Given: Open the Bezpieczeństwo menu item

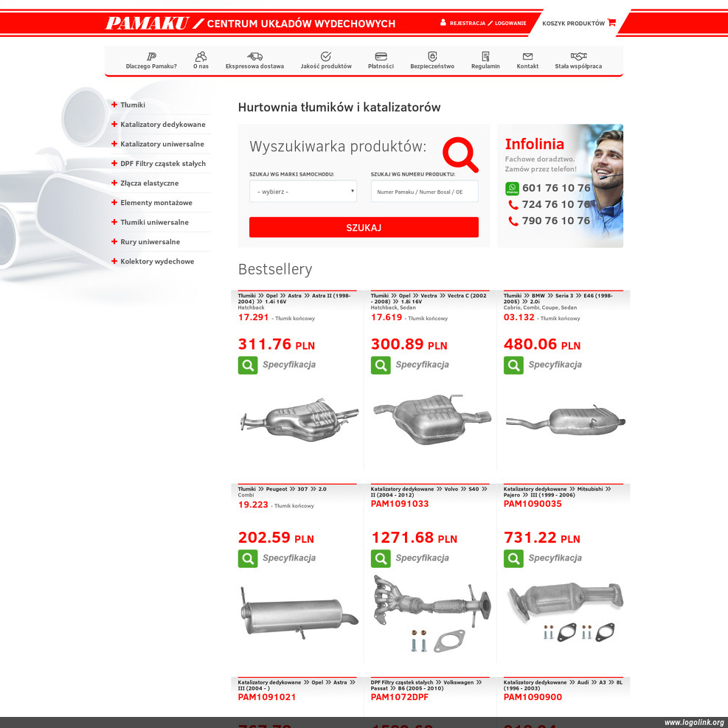Looking at the screenshot, I should (x=432, y=66).
